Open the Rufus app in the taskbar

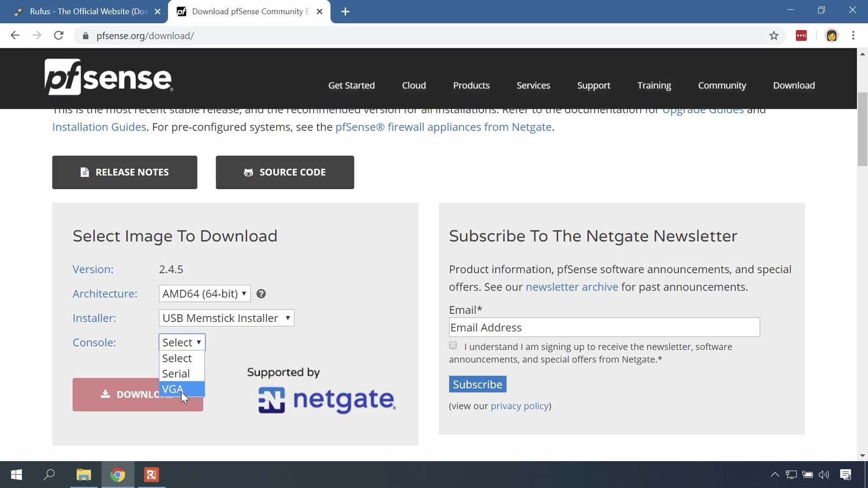tap(152, 475)
